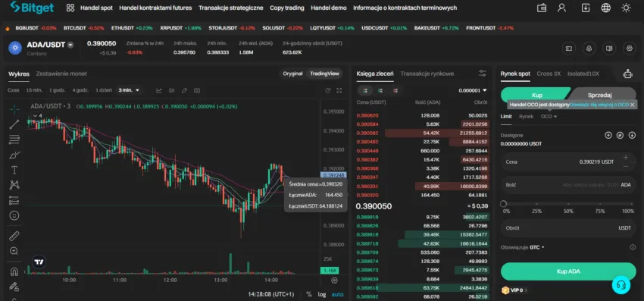Select the text tool in chart sidebar
Screen dimensions: 644x301
click(14, 170)
